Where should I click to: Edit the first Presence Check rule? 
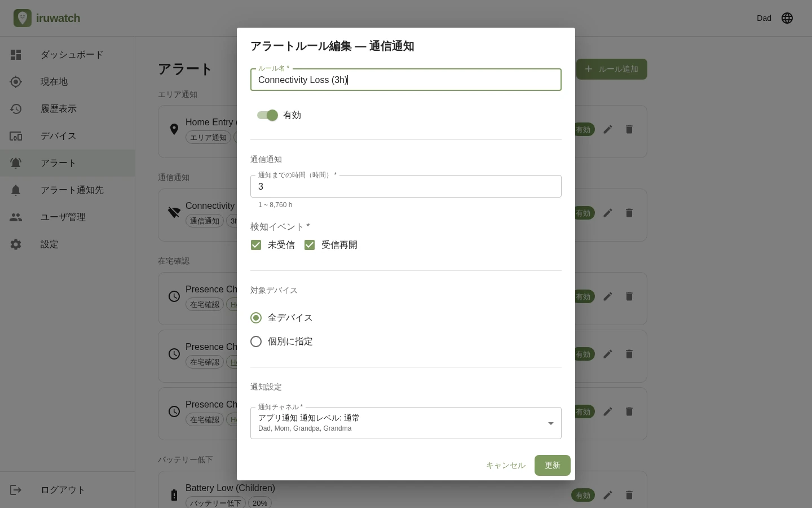tap(608, 296)
